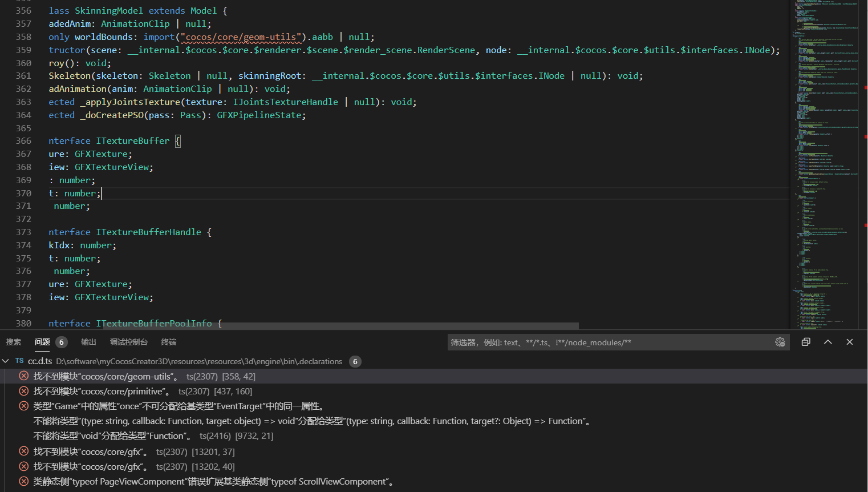The height and width of the screenshot is (492, 868).
Task: Click the "cocos/core/geom-utils" import string in code
Action: click(241, 37)
